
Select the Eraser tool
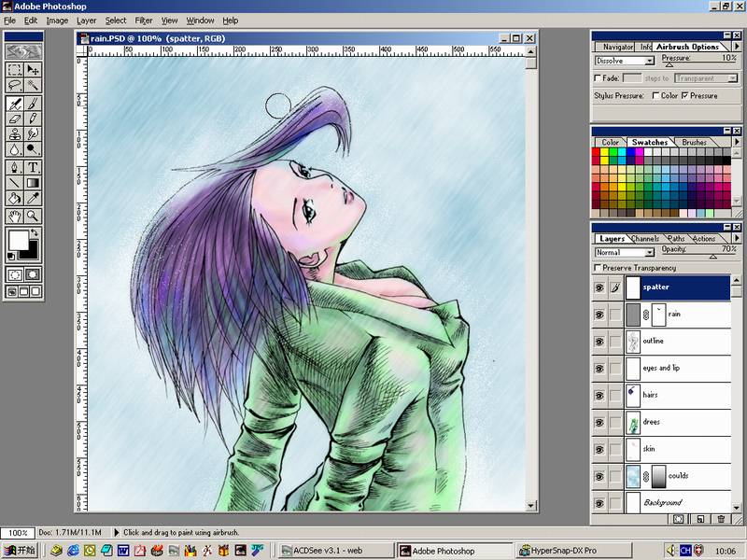click(x=15, y=119)
